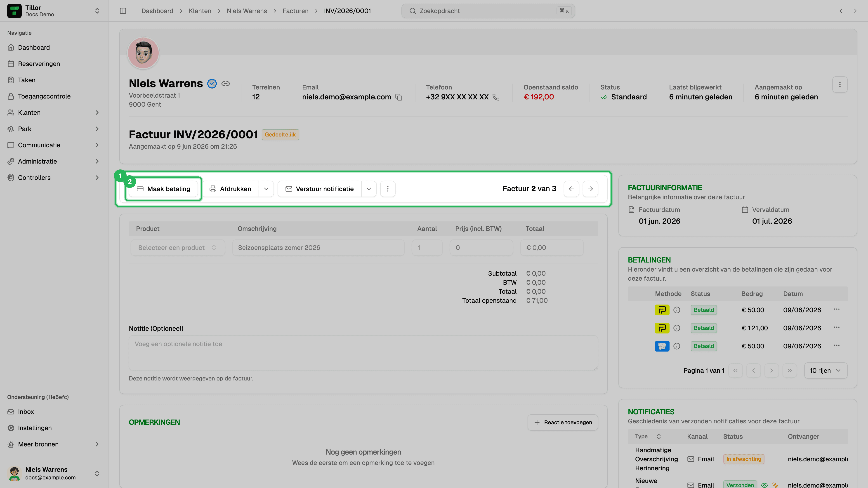Open options for €121,00 payment row
This screenshot has height=488, width=868.
coord(837,327)
